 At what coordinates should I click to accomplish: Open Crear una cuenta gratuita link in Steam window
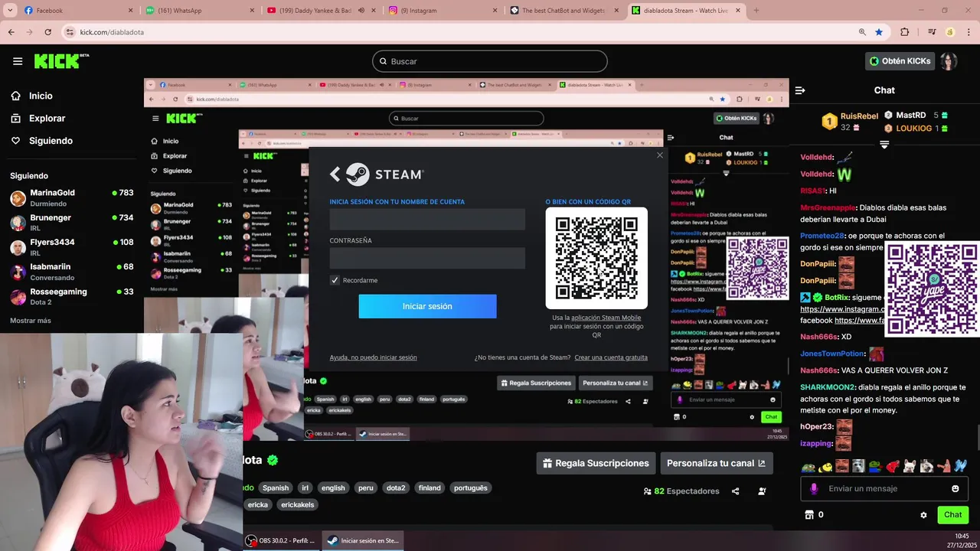tap(611, 357)
